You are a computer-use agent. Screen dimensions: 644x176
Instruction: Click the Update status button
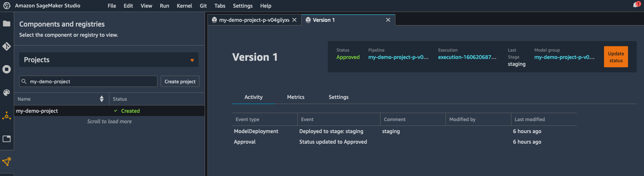point(616,57)
